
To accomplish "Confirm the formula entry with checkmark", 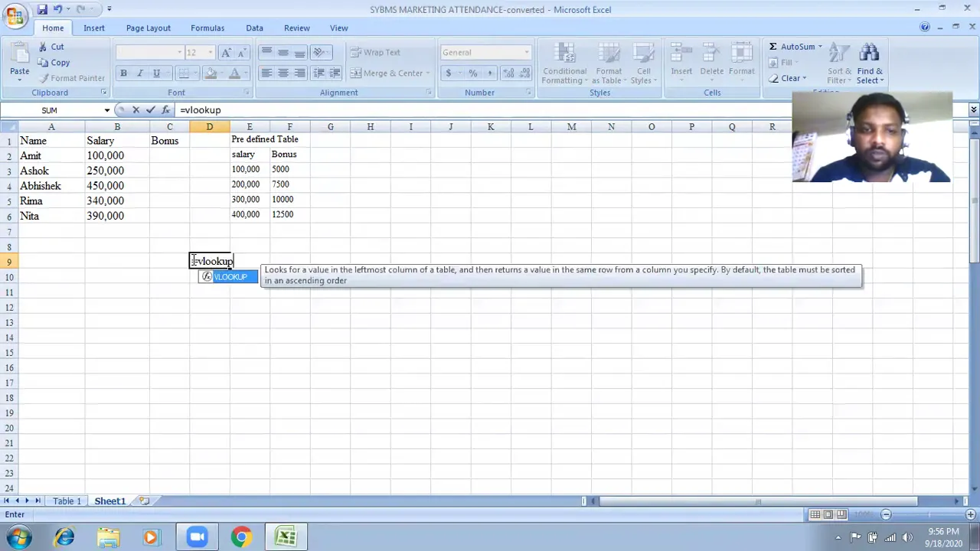I will [x=150, y=110].
